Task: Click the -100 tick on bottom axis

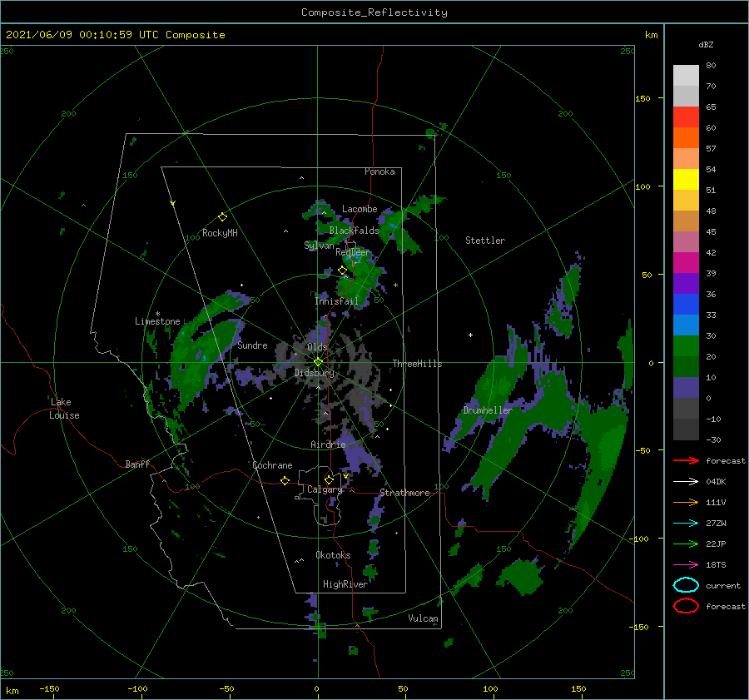Action: (x=137, y=688)
